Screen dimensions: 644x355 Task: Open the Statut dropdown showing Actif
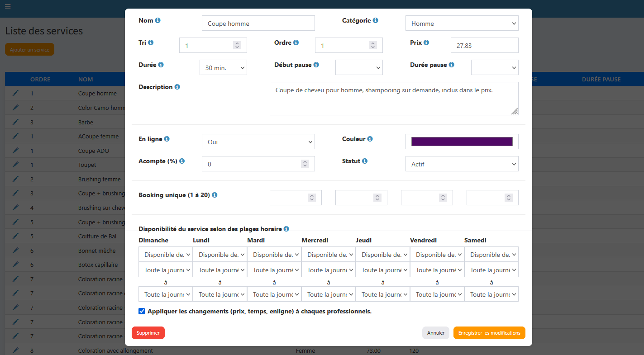[462, 164]
